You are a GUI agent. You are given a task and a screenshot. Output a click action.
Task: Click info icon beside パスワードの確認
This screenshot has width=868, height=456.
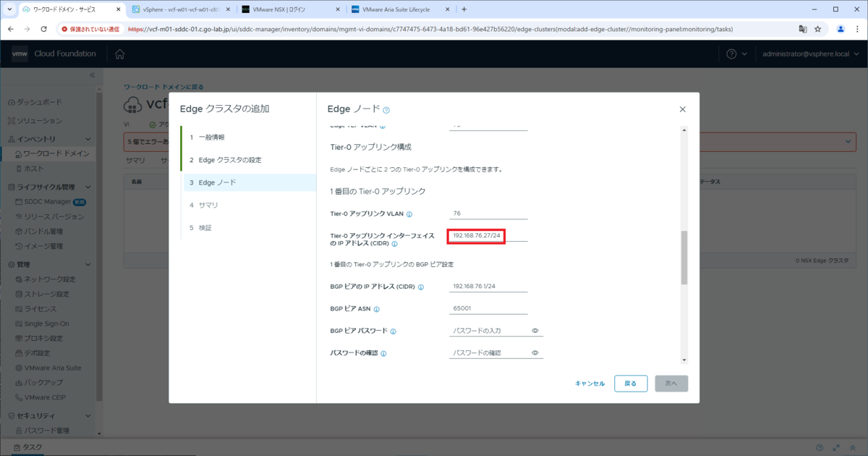383,353
